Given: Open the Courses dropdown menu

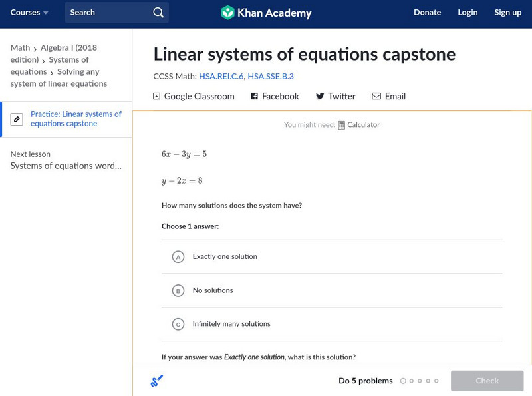Looking at the screenshot, I should pyautogui.click(x=29, y=13).
